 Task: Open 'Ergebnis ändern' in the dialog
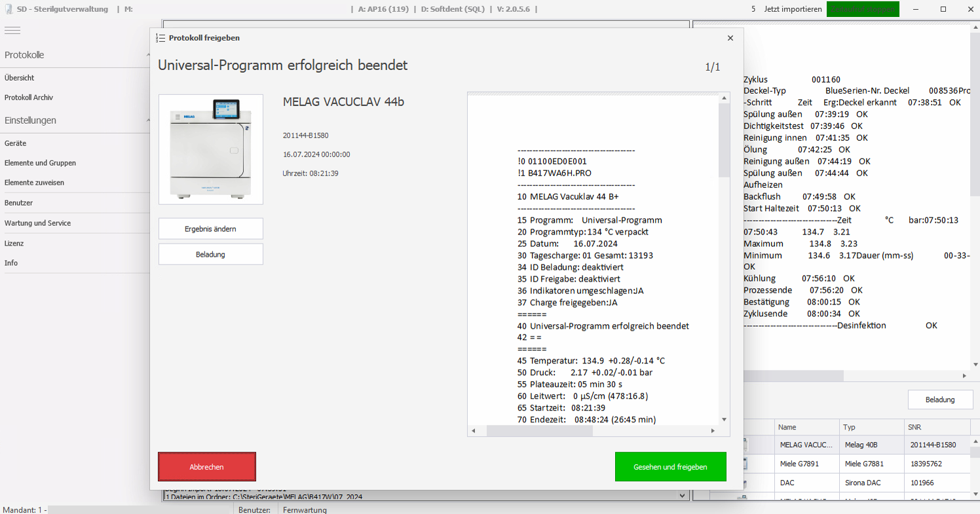coord(211,229)
